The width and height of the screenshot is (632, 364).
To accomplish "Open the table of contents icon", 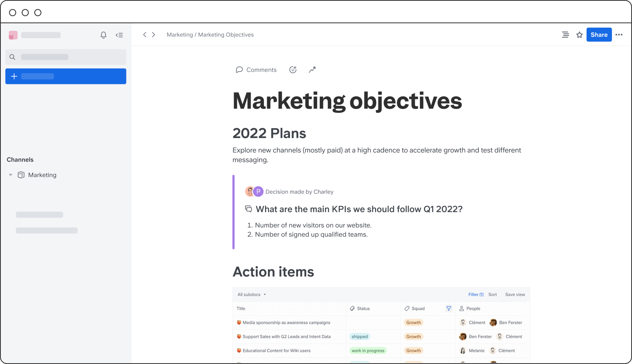I will [x=565, y=35].
